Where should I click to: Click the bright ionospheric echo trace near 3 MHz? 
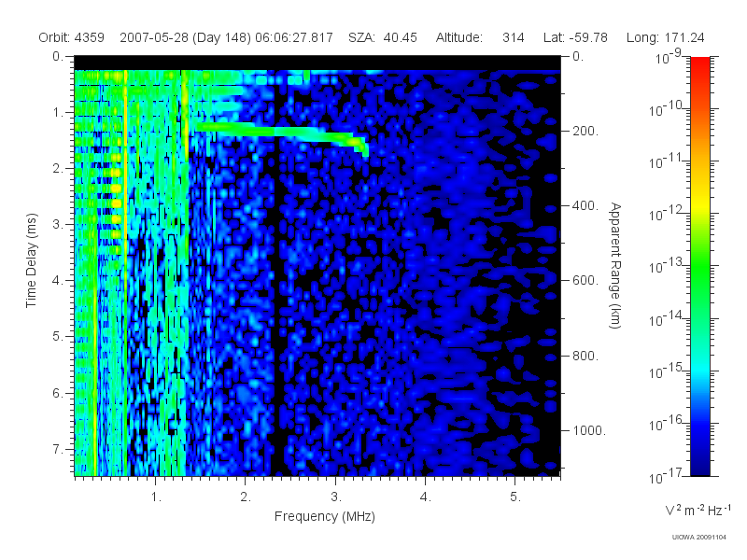coord(281,132)
